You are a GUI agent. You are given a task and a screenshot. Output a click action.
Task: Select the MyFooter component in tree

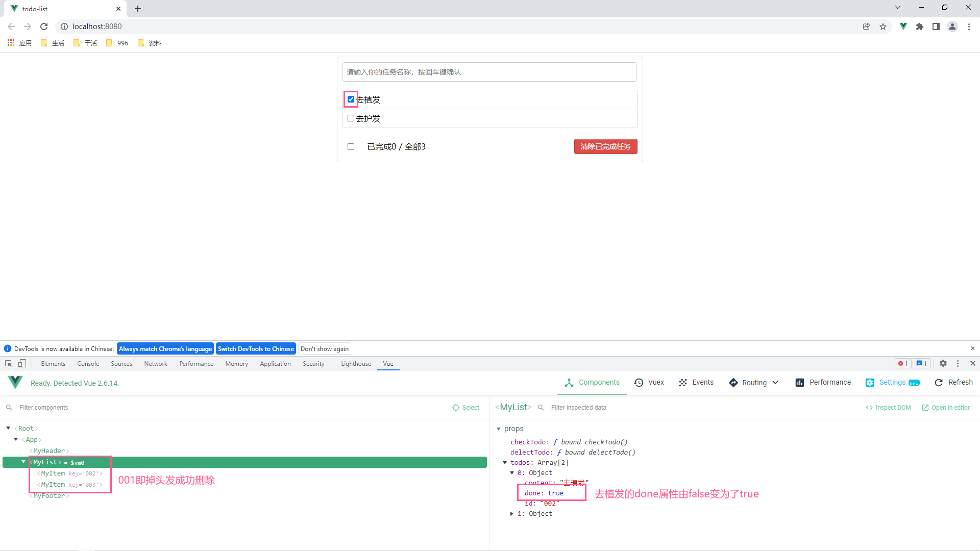tap(49, 495)
